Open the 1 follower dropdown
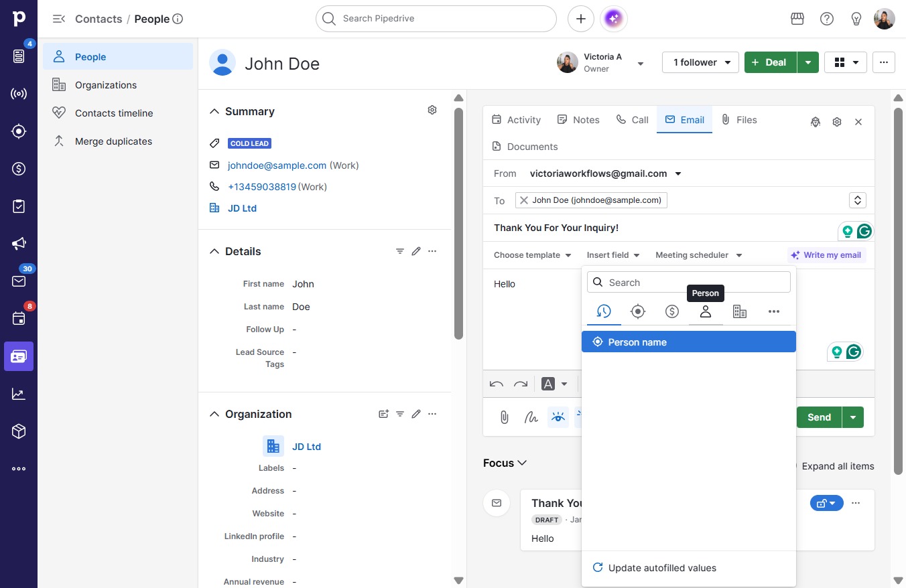906x588 pixels. point(700,62)
